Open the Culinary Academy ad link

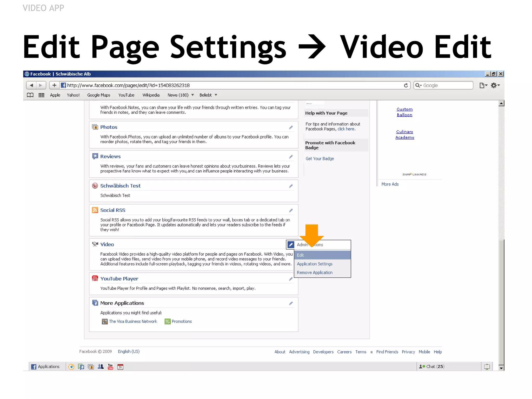tap(405, 135)
